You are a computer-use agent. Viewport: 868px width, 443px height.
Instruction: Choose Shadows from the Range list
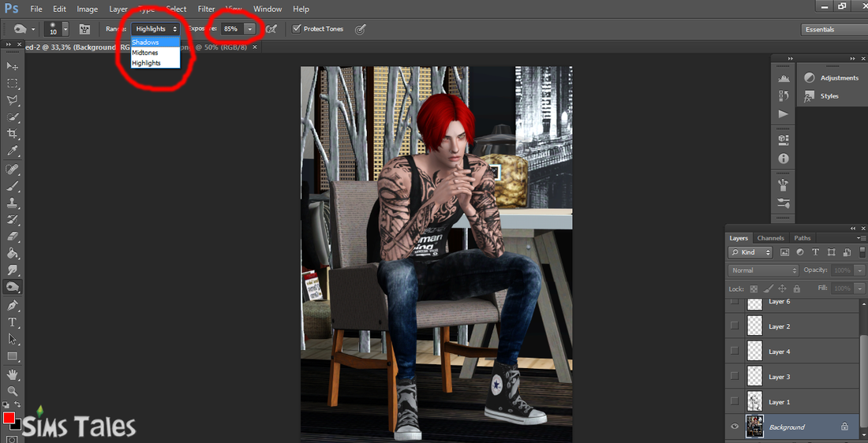click(x=155, y=43)
